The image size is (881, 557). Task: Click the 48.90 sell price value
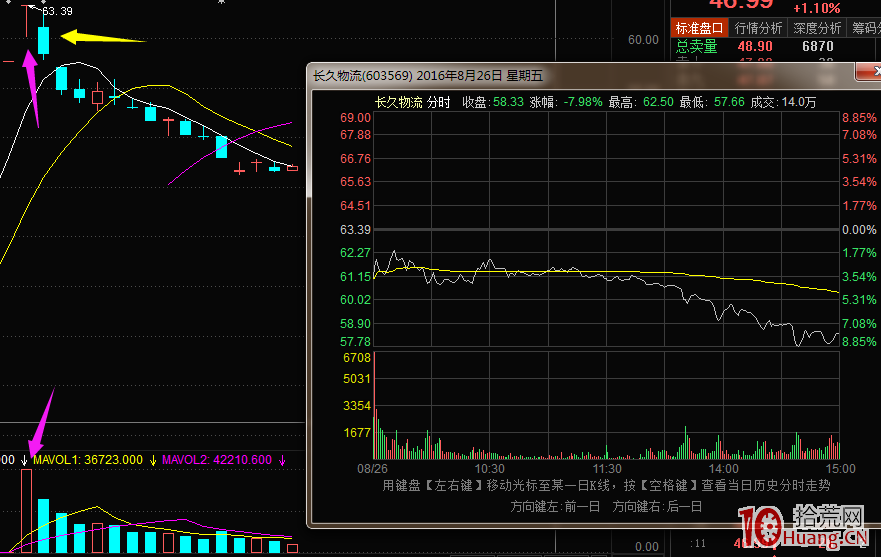coord(755,47)
